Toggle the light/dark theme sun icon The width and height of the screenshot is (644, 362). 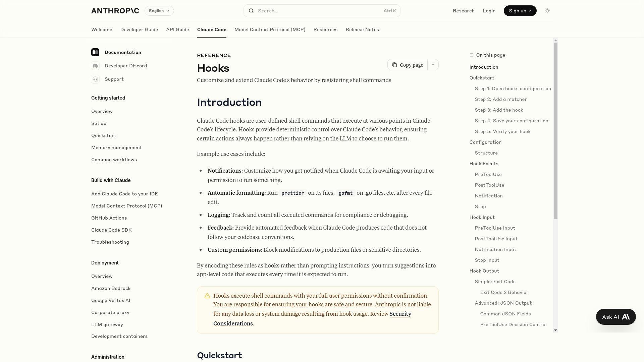click(x=547, y=11)
